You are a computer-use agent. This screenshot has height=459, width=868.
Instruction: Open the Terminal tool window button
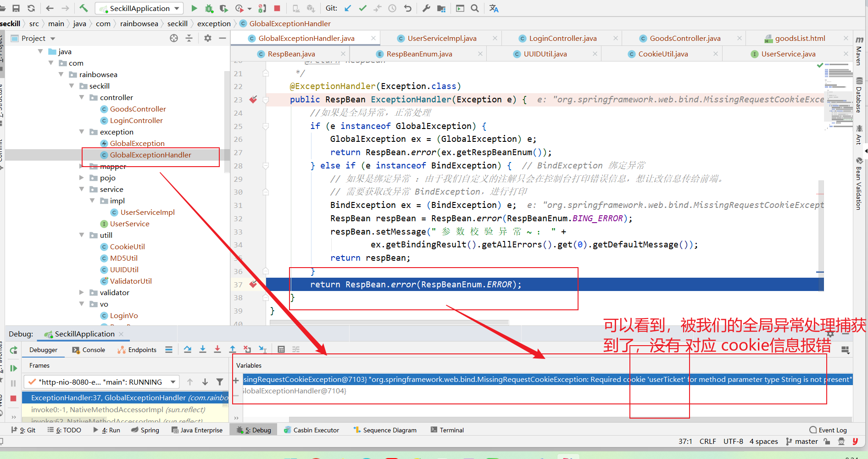pos(447,430)
